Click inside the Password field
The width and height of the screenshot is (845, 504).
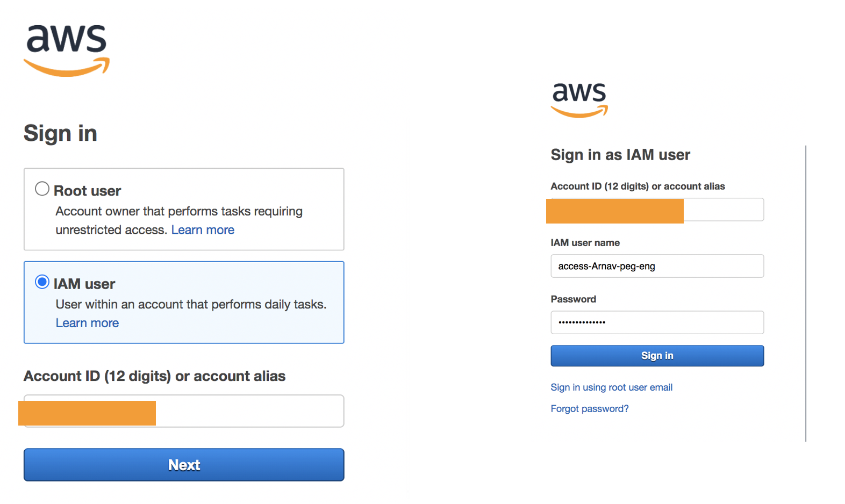656,322
